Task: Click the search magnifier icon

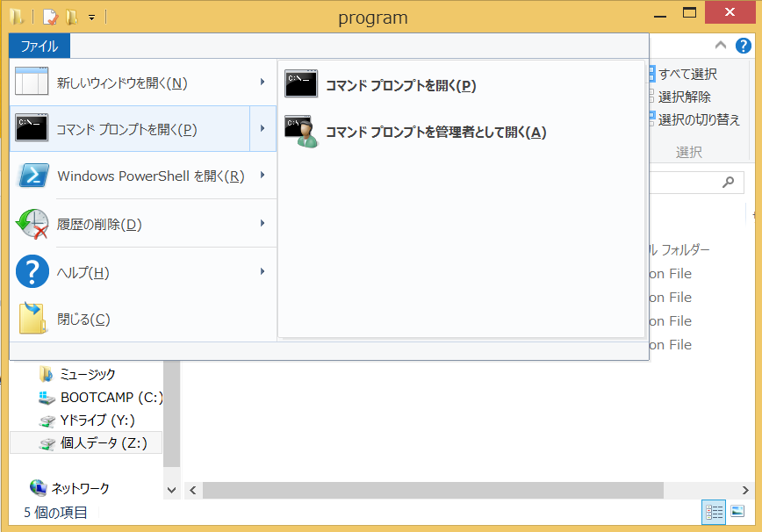Action: point(728,183)
